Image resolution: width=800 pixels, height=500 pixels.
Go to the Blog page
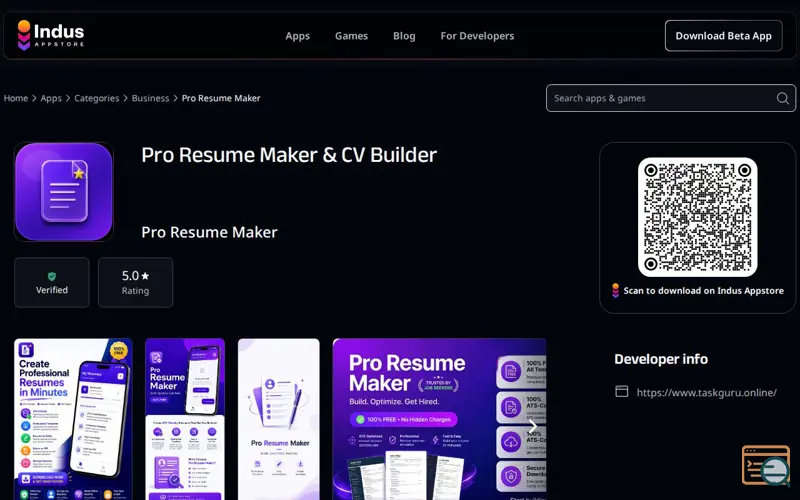[x=404, y=36]
